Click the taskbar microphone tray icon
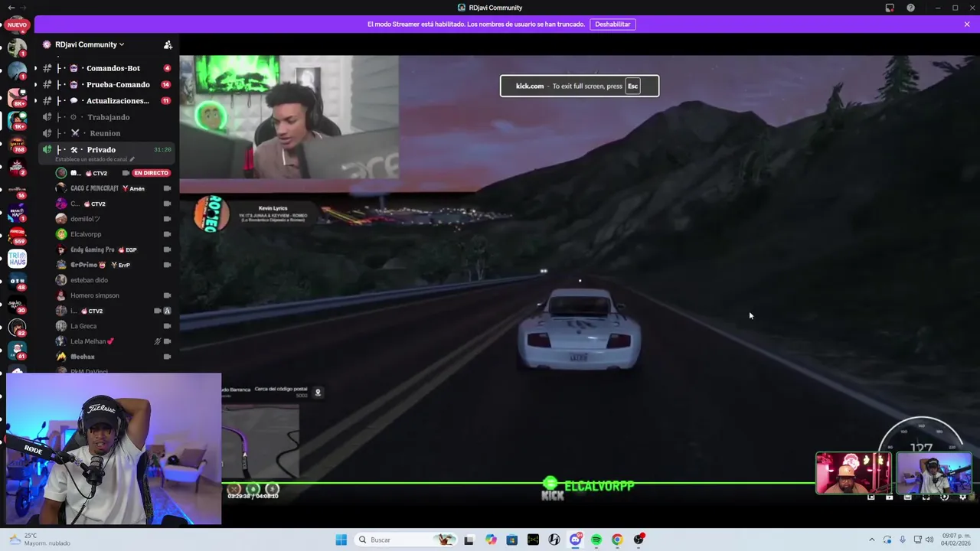Screen dimensions: 980x551 point(903,540)
